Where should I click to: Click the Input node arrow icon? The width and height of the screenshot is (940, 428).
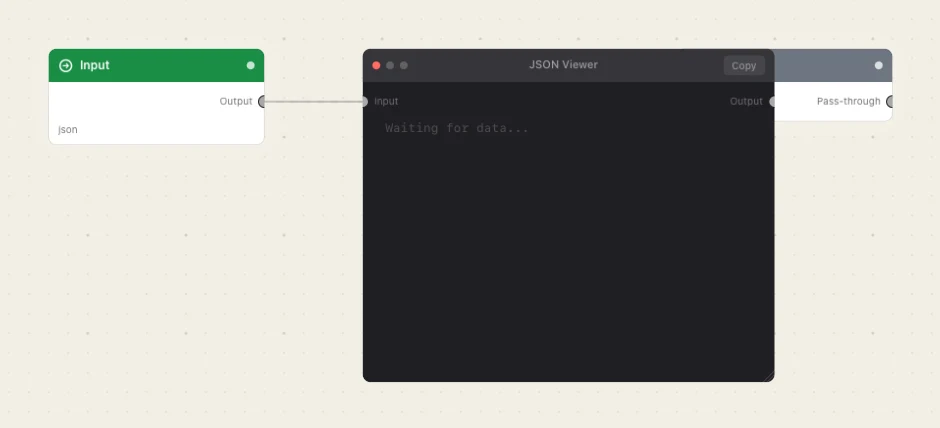tap(66, 65)
